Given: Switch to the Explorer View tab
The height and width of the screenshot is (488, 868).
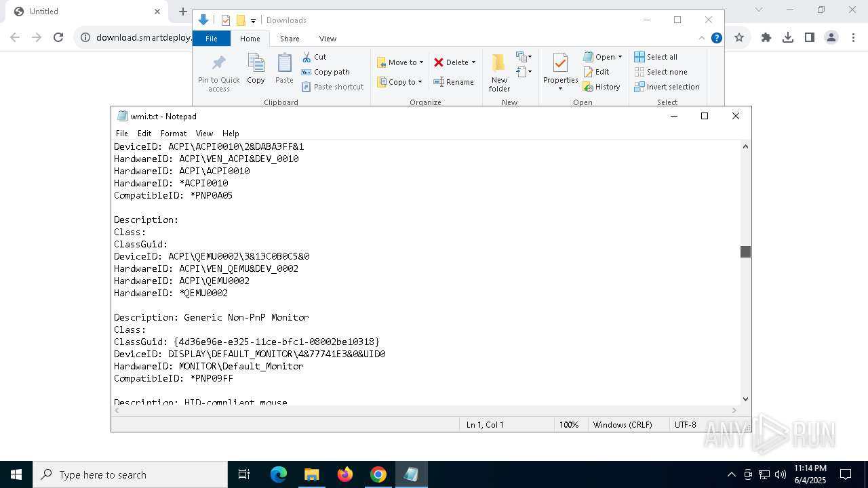Looking at the screenshot, I should (328, 39).
